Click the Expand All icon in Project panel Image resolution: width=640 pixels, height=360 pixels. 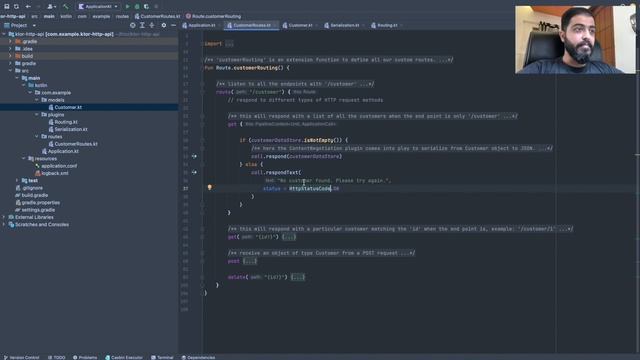tap(142, 25)
